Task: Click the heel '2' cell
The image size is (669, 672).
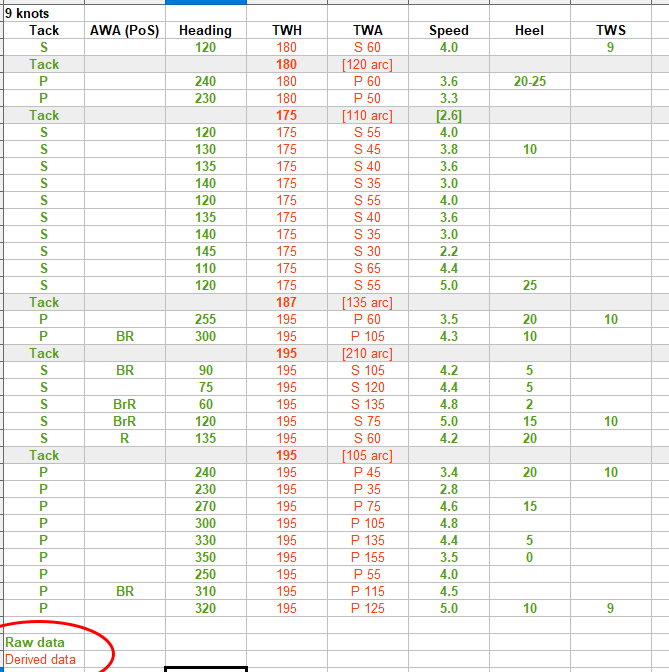Action: (x=530, y=404)
